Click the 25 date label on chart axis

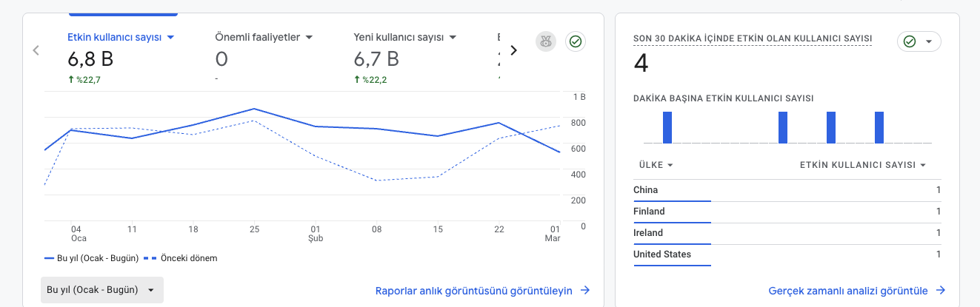click(254, 229)
